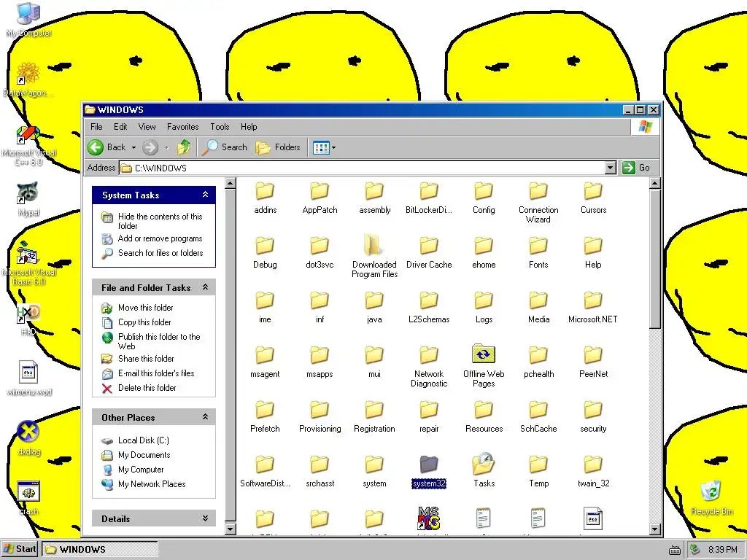Click the Back arrow button

click(x=107, y=147)
